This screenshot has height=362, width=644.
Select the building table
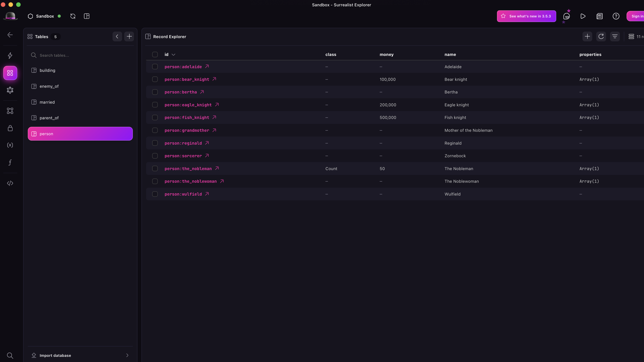pos(47,70)
